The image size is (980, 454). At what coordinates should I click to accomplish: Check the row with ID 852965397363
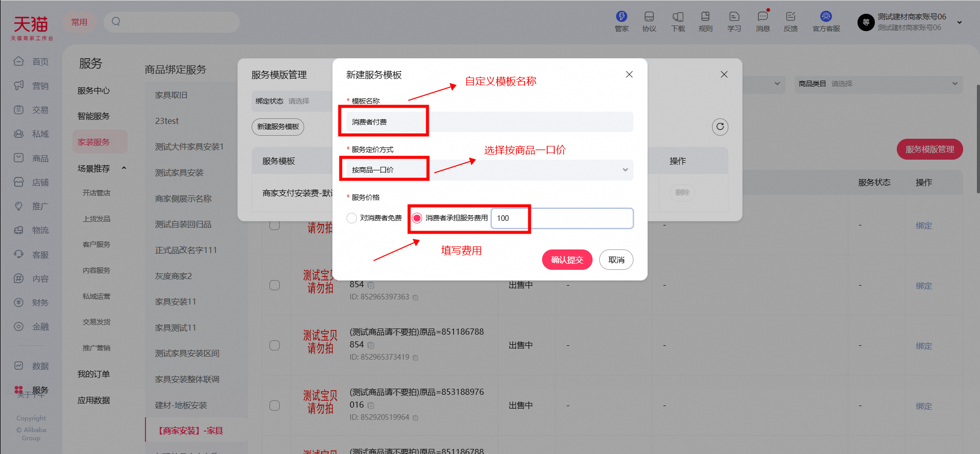275,285
